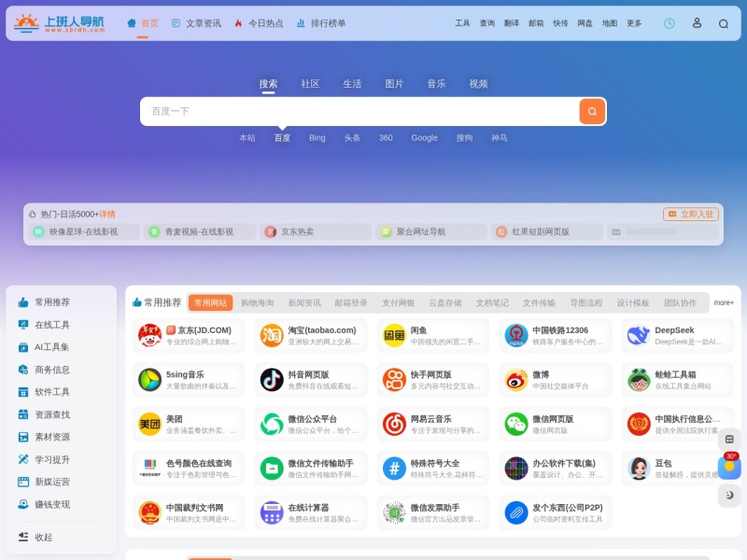Open 中国铁路12306 site card
Screen dimensions: 747x560
(x=556, y=335)
